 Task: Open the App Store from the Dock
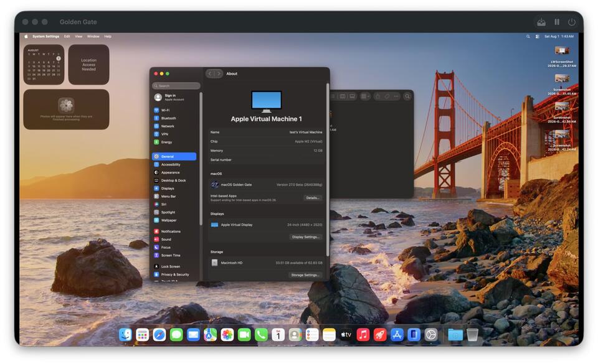(397, 335)
